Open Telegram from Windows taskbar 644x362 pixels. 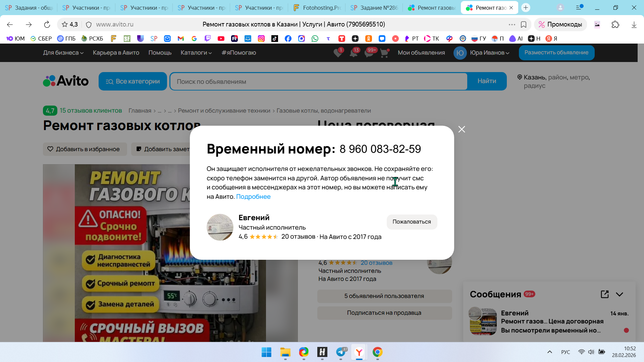pyautogui.click(x=341, y=352)
